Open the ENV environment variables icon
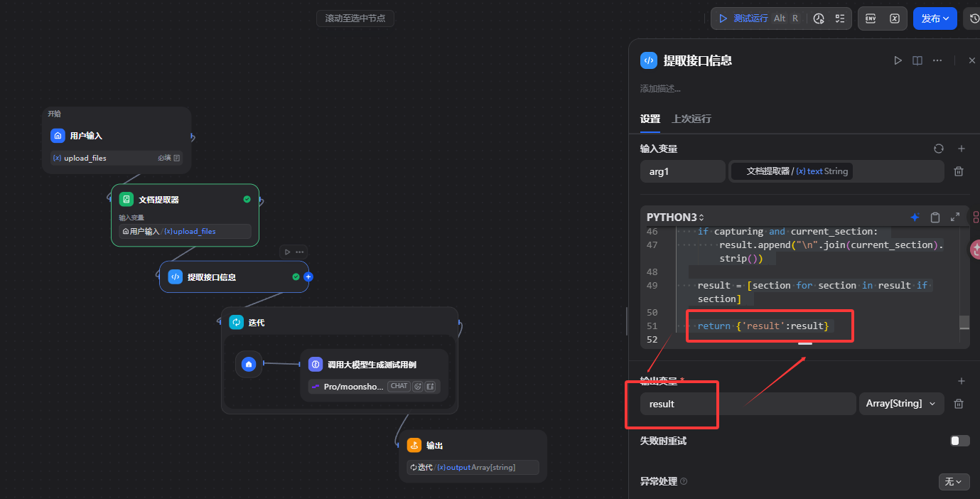 click(871, 18)
